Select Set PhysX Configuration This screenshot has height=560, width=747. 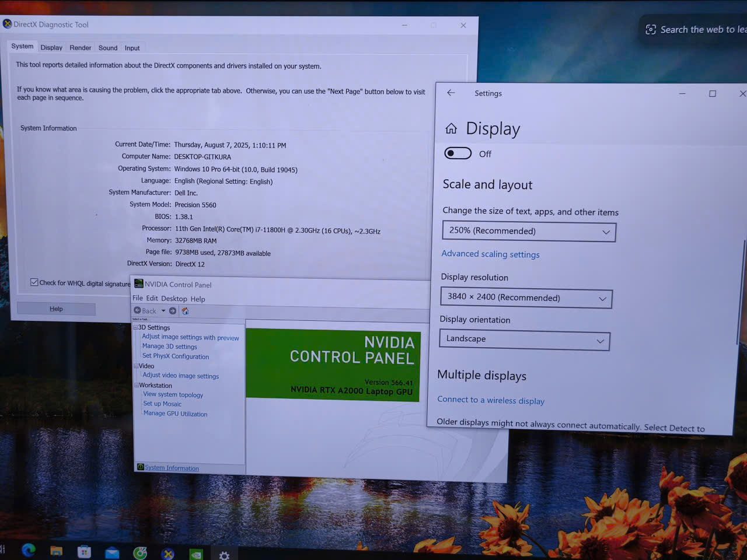coord(176,356)
